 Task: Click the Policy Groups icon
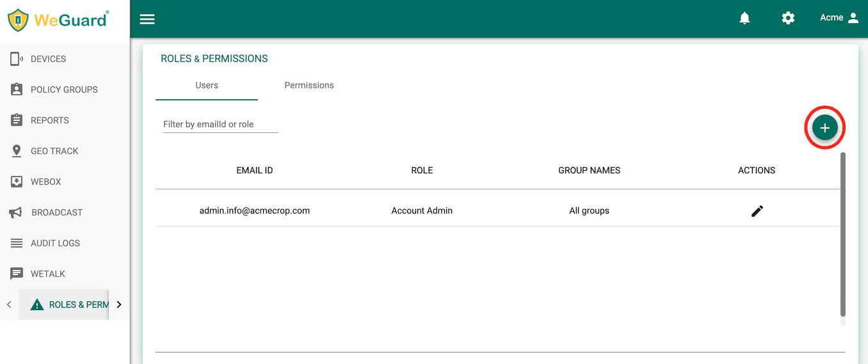click(x=17, y=90)
